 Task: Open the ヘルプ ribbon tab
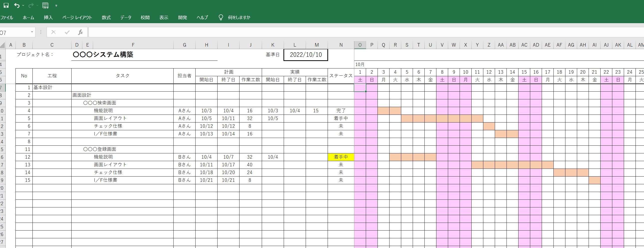[202, 17]
